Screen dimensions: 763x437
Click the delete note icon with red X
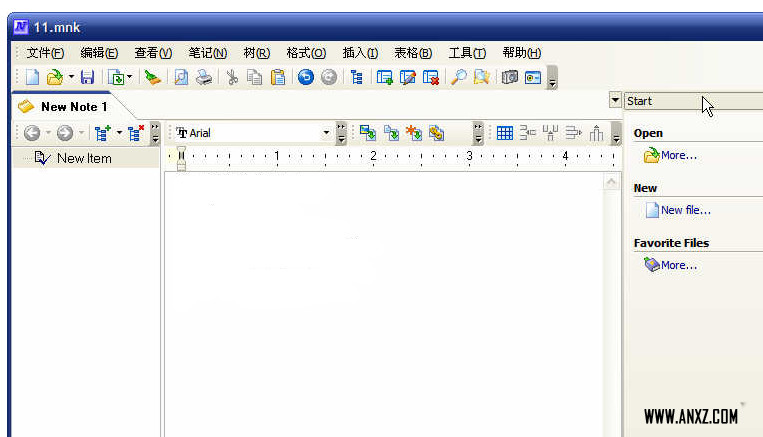pos(431,77)
